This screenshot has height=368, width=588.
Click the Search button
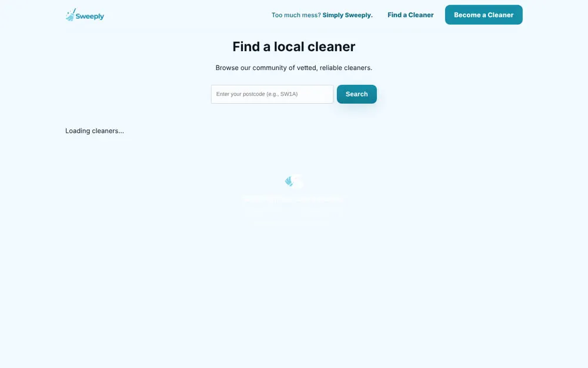pos(357,94)
